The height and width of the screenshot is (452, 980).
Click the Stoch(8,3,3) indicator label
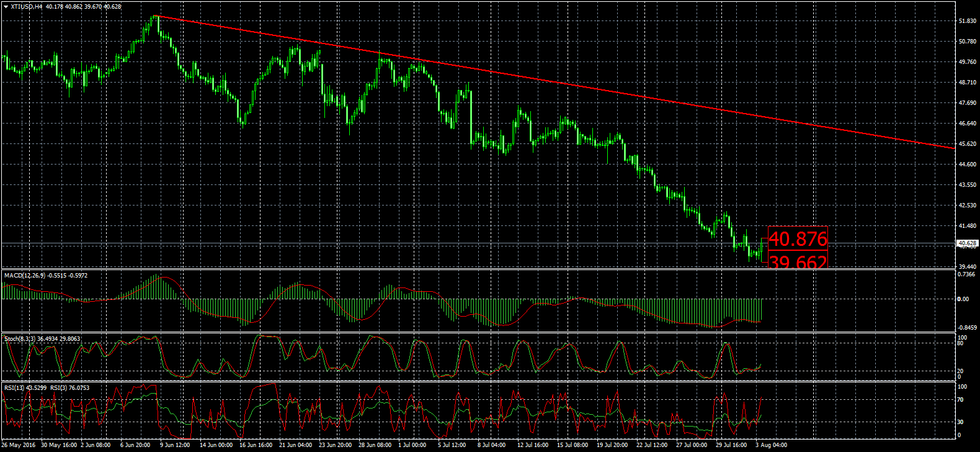click(x=22, y=339)
